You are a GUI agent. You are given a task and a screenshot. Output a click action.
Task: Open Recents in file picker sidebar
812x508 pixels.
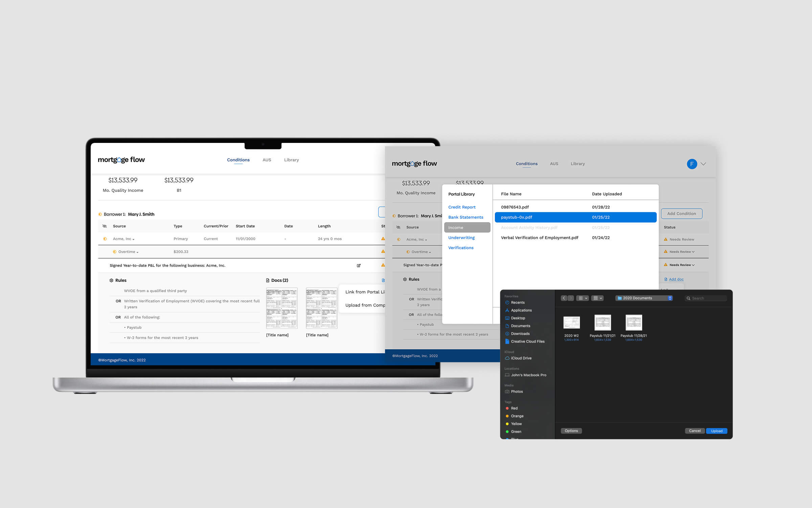click(517, 302)
